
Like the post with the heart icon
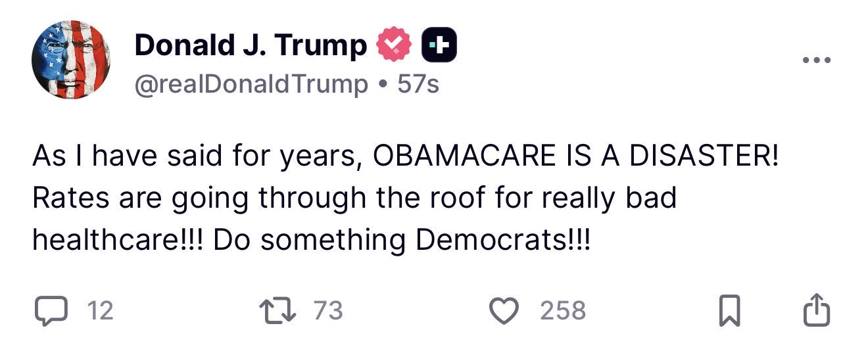tap(505, 311)
